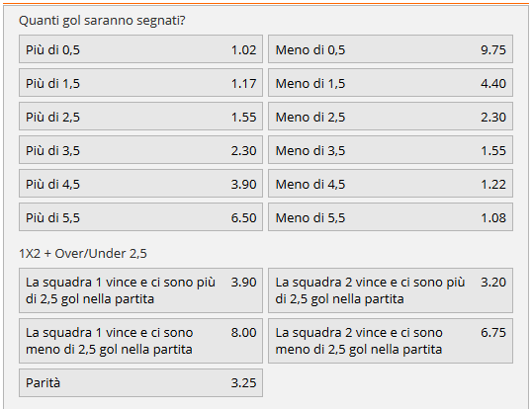Click Più di 4,5 at 3.90

point(140,184)
